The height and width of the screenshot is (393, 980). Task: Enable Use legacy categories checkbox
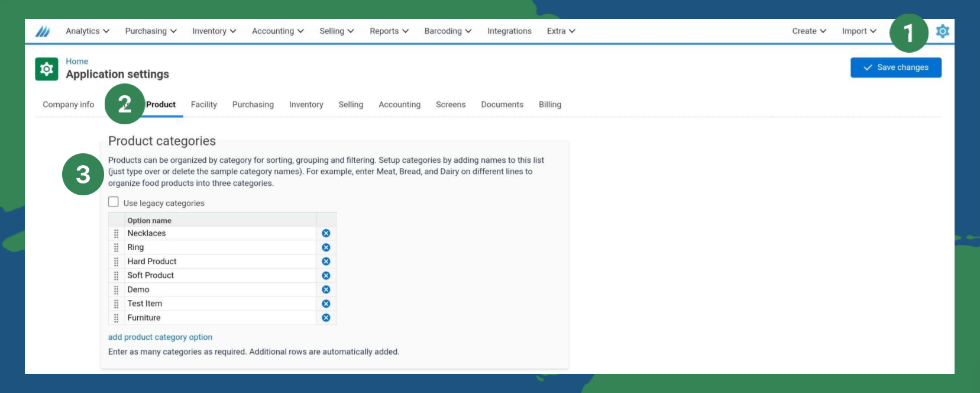coord(114,202)
